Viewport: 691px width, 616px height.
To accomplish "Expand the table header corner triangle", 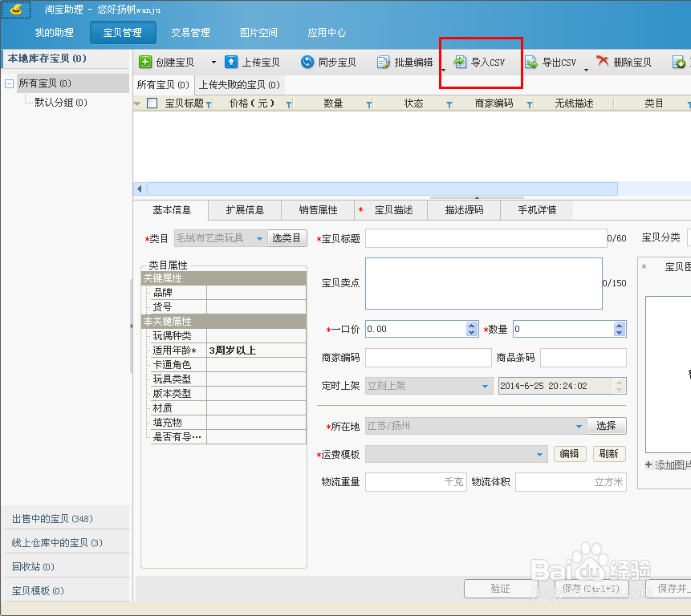I will [137, 104].
